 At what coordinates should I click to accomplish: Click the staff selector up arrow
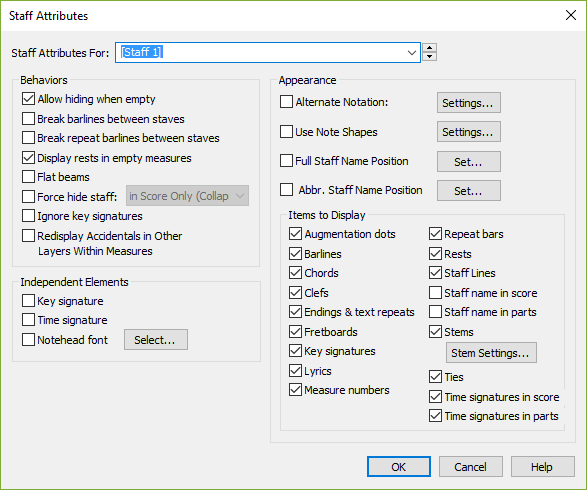tap(429, 48)
